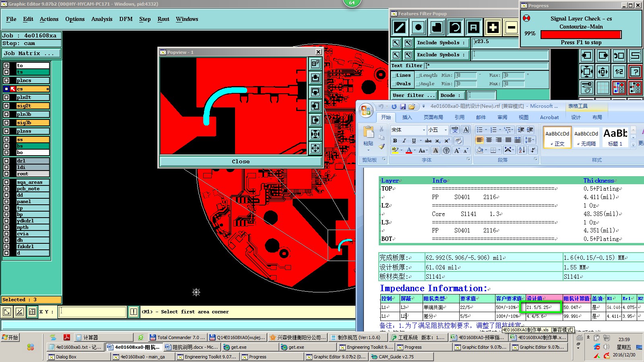This screenshot has height=362, width=644.
Task: Click the grid icon in Graphic Editor toolbar
Action: pos(603,87)
